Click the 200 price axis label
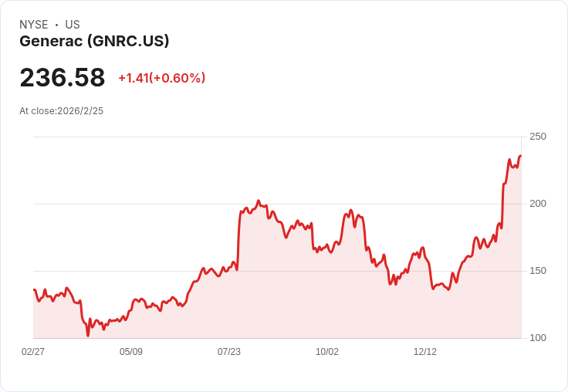This screenshot has width=568, height=392. [x=538, y=204]
